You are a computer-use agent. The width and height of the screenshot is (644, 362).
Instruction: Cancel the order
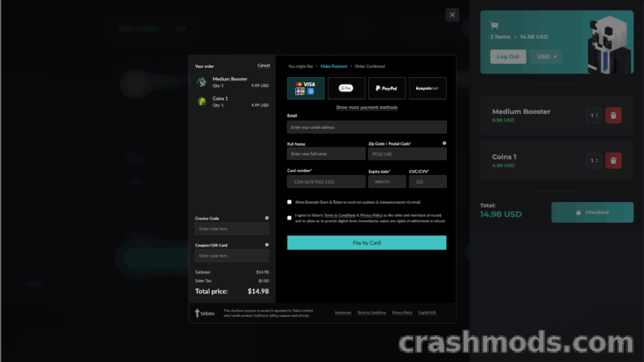coord(263,65)
